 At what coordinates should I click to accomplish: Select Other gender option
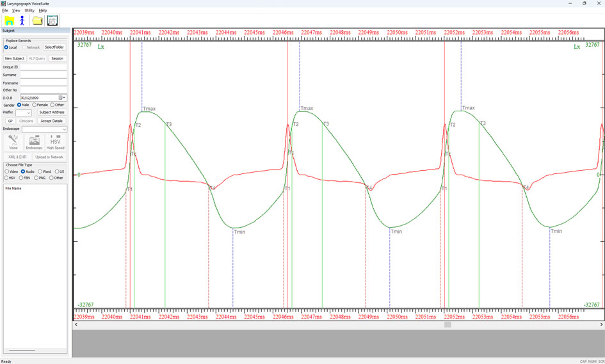coord(52,105)
